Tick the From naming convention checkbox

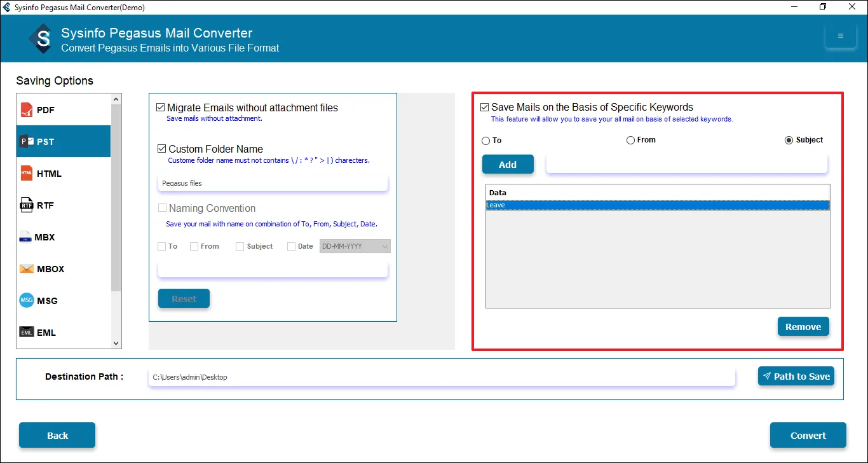point(194,246)
